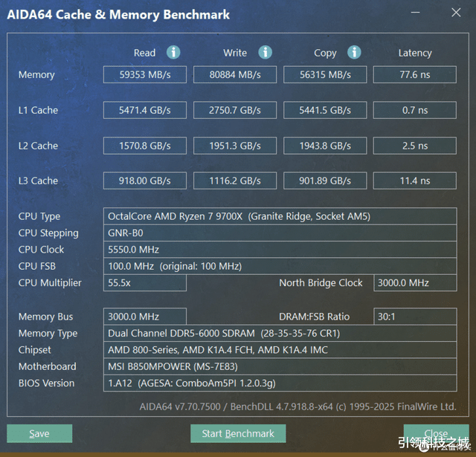The width and height of the screenshot is (476, 457).
Task: Click the Copy info icon
Action: 354,53
